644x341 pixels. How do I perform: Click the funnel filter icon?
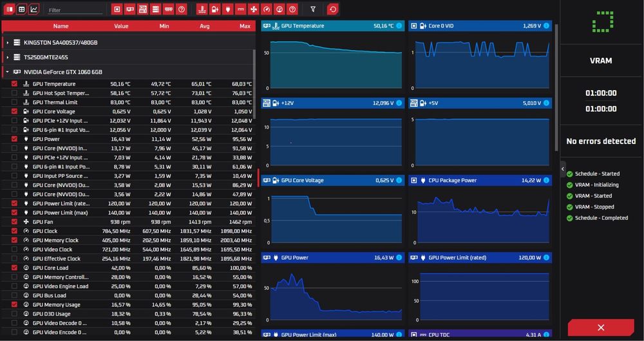[x=313, y=9]
